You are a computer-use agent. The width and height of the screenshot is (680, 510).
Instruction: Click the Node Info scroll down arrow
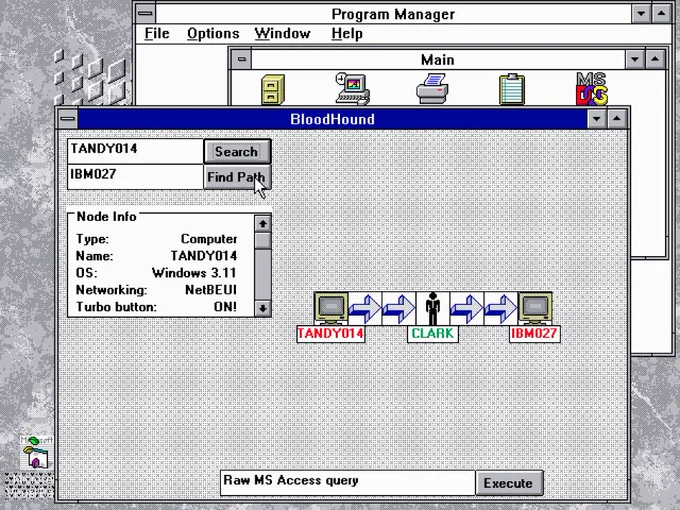[x=263, y=308]
